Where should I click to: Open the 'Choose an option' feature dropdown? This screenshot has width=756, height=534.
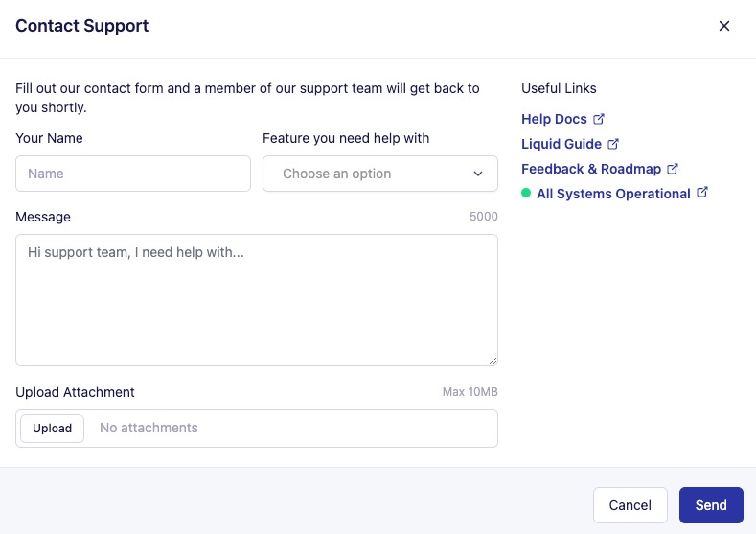click(x=379, y=174)
